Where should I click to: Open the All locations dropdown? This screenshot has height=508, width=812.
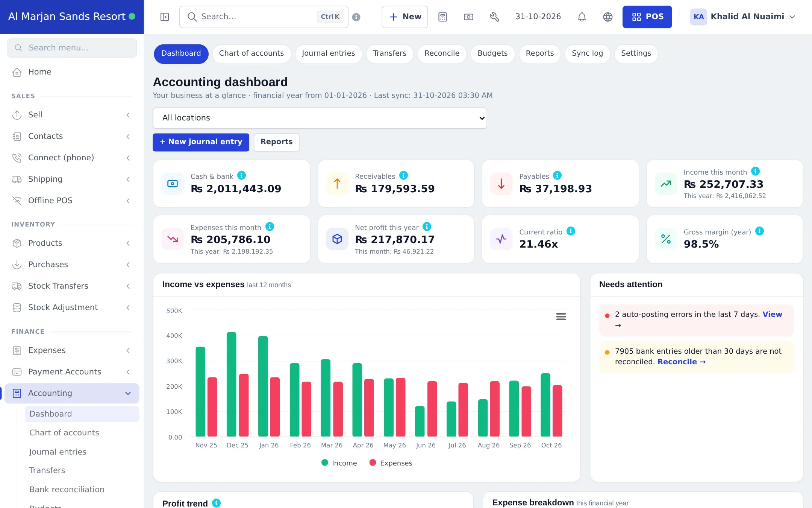click(x=320, y=118)
